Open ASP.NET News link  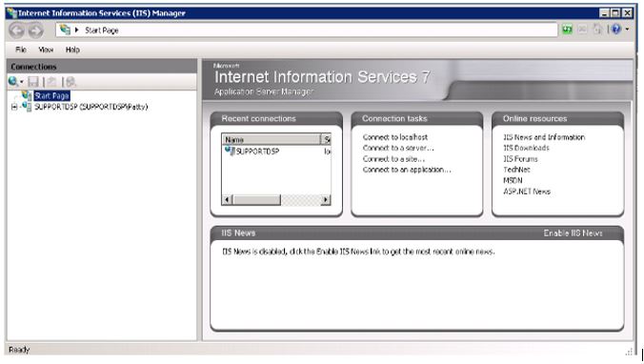point(527,192)
